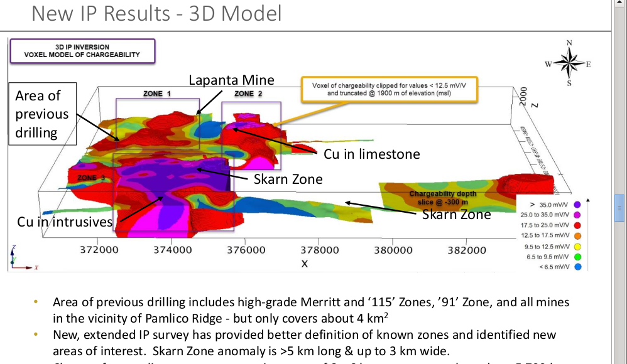This screenshot has width=627, height=364.
Task: Click the '372000' X-axis tick label
Action: pos(99,250)
